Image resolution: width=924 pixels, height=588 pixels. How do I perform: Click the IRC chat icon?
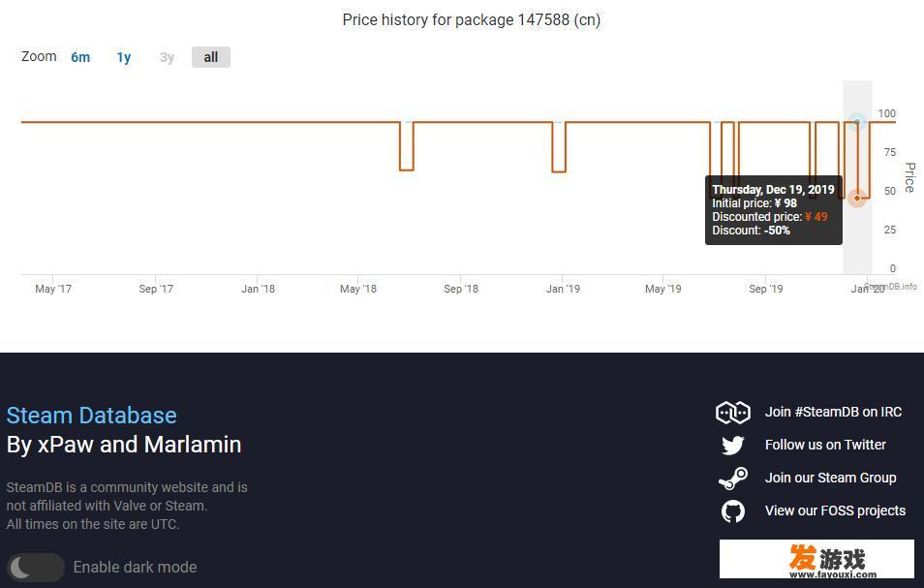pos(732,413)
